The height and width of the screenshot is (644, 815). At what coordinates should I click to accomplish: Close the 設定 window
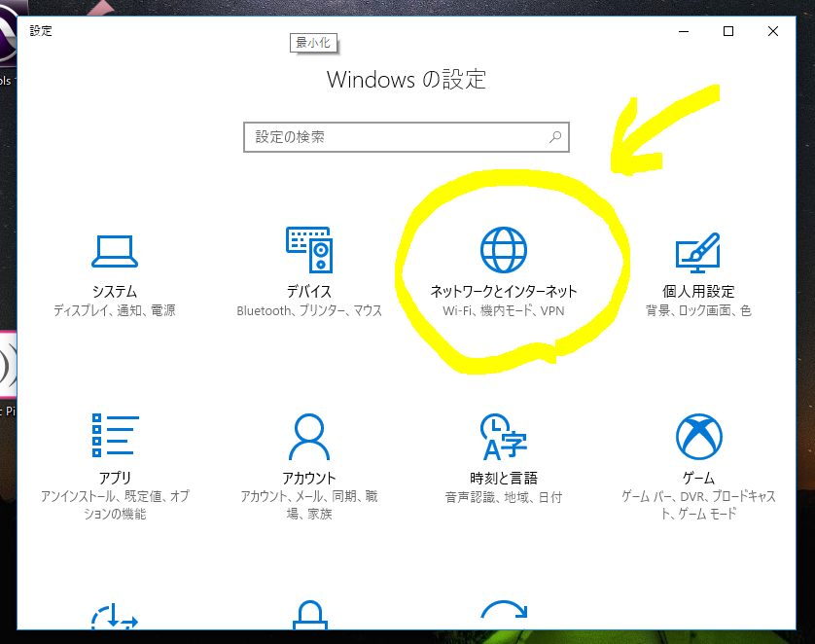[x=773, y=32]
